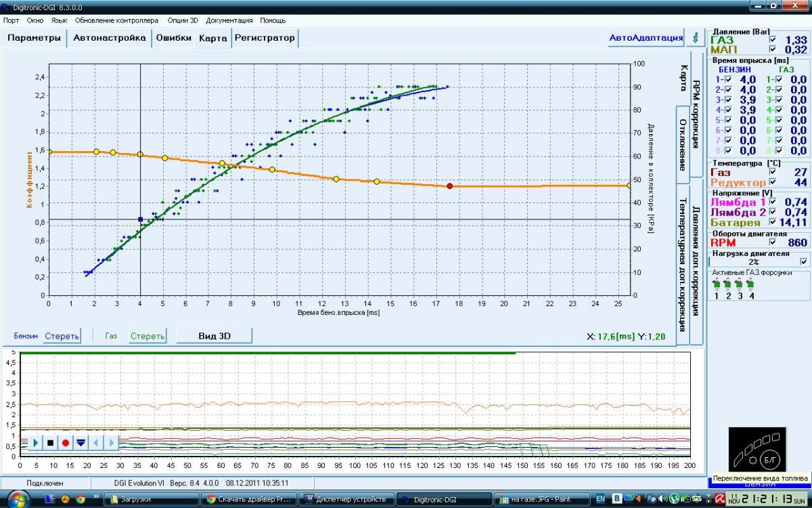812x508 pixels.
Task: Switch to the Автонастройка tab
Action: (109, 38)
